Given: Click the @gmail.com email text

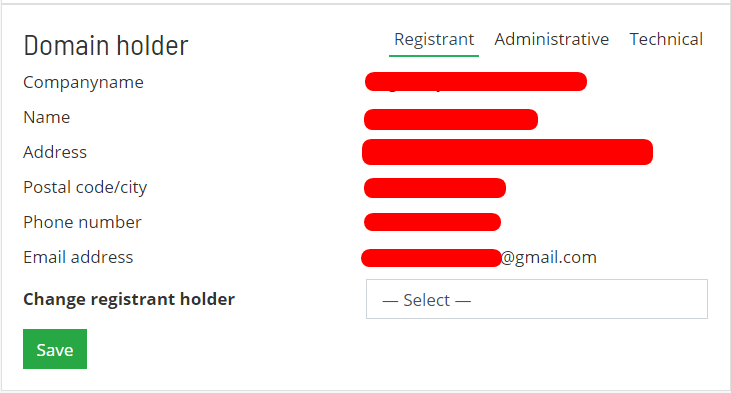Looking at the screenshot, I should [x=549, y=257].
